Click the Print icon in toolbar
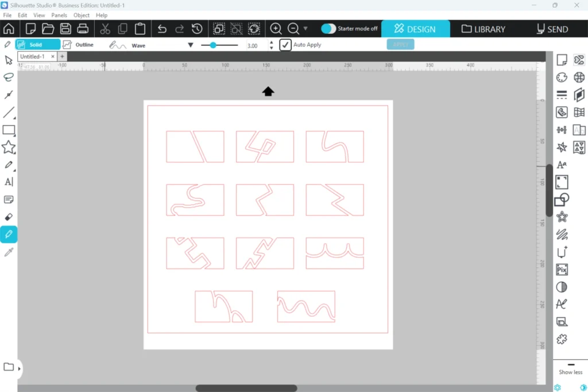Screen dimensions: 588x392 pyautogui.click(x=83, y=29)
